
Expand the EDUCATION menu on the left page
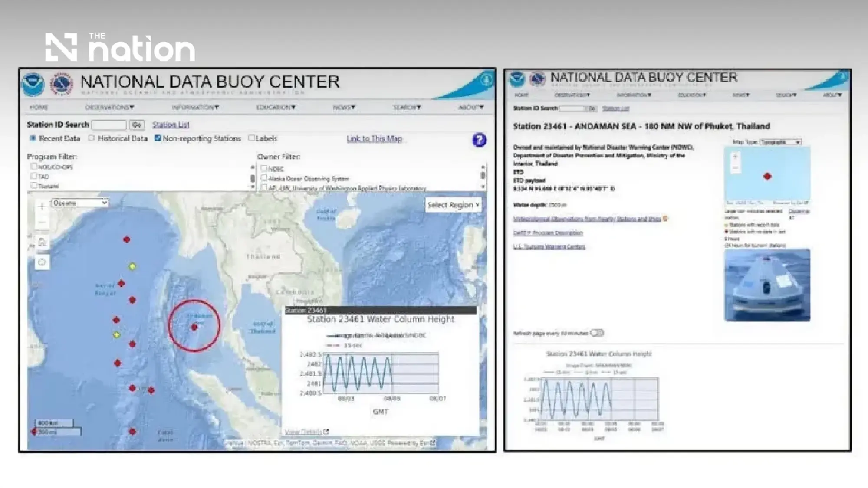(276, 107)
